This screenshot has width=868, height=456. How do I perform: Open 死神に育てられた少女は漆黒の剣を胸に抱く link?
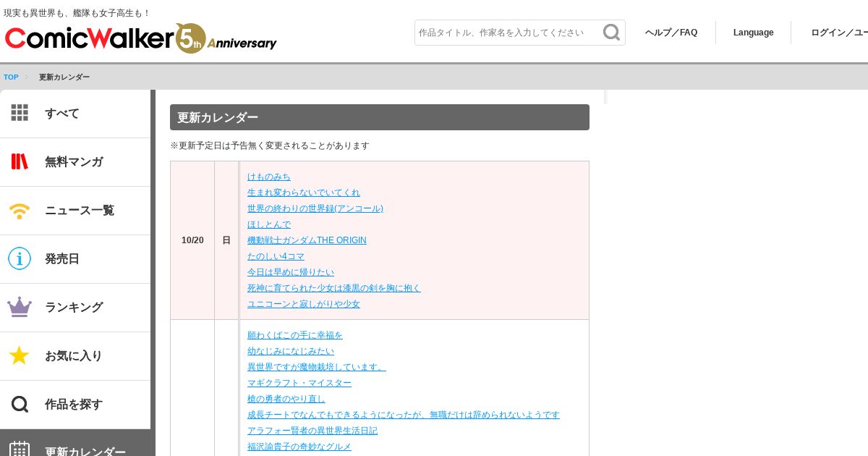334,288
